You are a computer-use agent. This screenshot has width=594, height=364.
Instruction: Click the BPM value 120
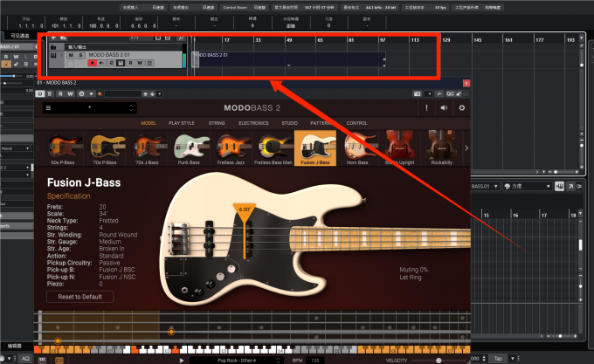click(x=315, y=361)
